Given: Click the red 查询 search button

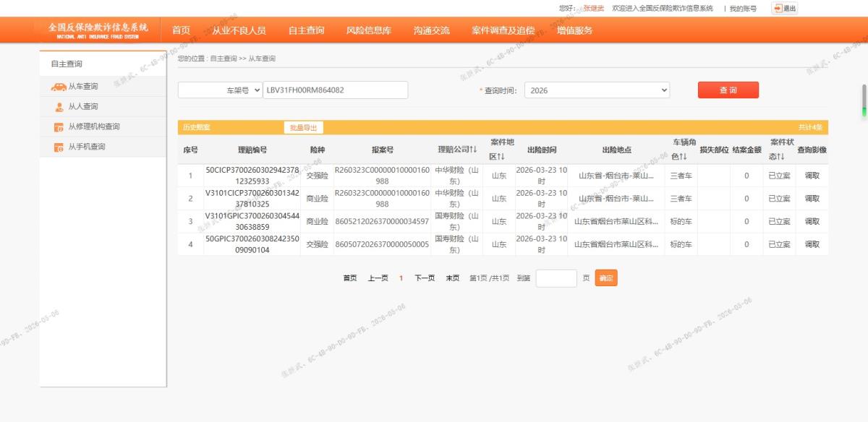Looking at the screenshot, I should pyautogui.click(x=728, y=90).
